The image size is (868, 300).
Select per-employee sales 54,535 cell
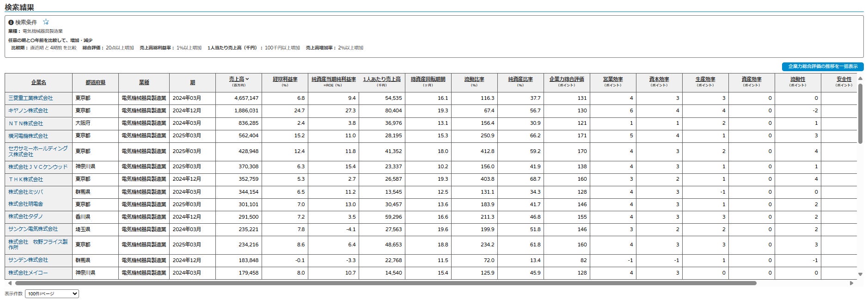pos(382,98)
